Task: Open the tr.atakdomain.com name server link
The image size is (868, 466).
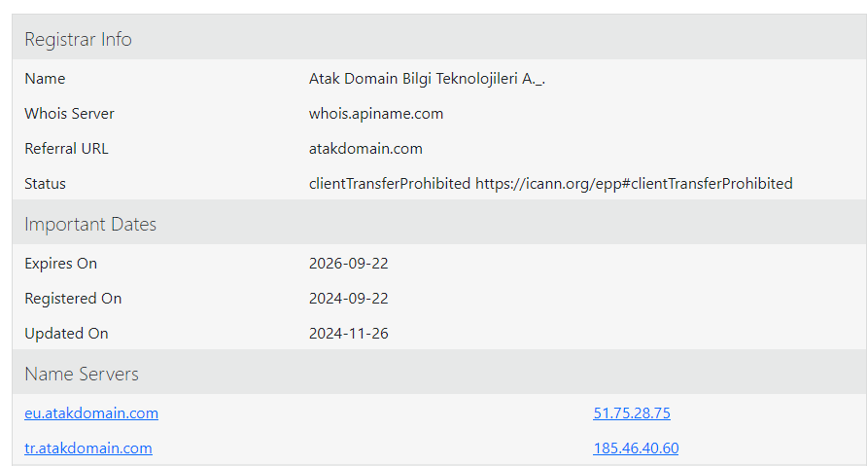Action: point(88,448)
